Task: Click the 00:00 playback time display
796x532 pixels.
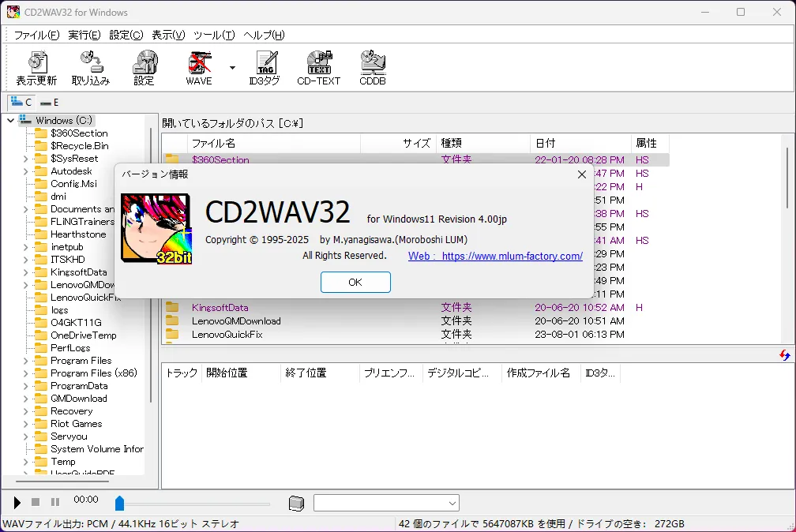Action: [86, 500]
